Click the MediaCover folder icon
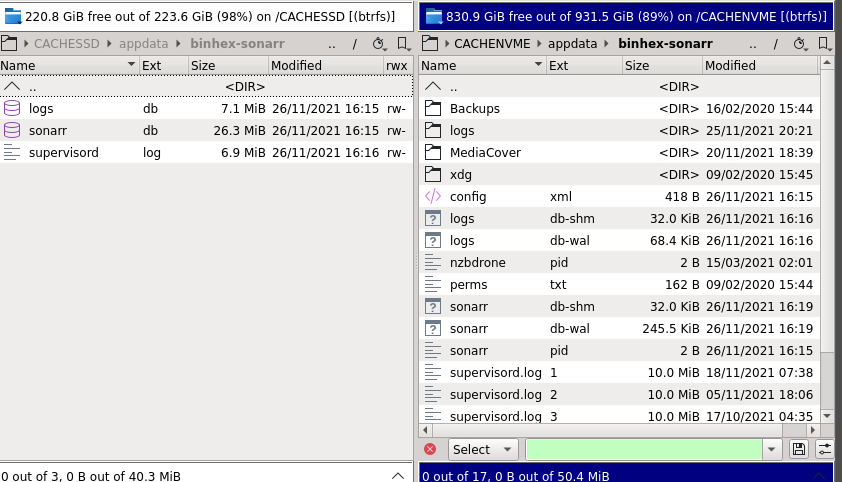 tap(433, 152)
